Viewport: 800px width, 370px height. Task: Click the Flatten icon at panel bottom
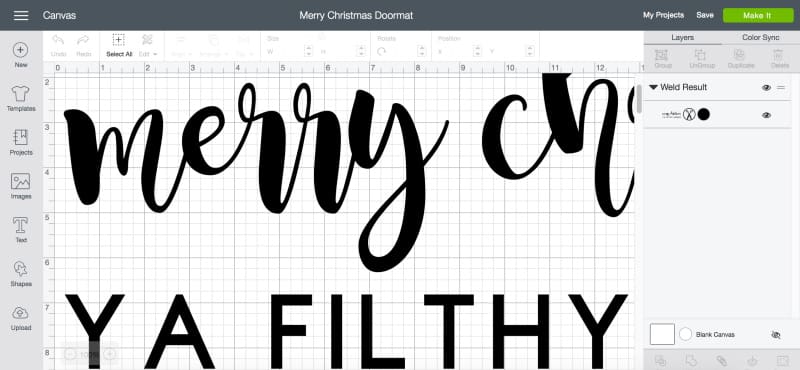[x=752, y=360]
